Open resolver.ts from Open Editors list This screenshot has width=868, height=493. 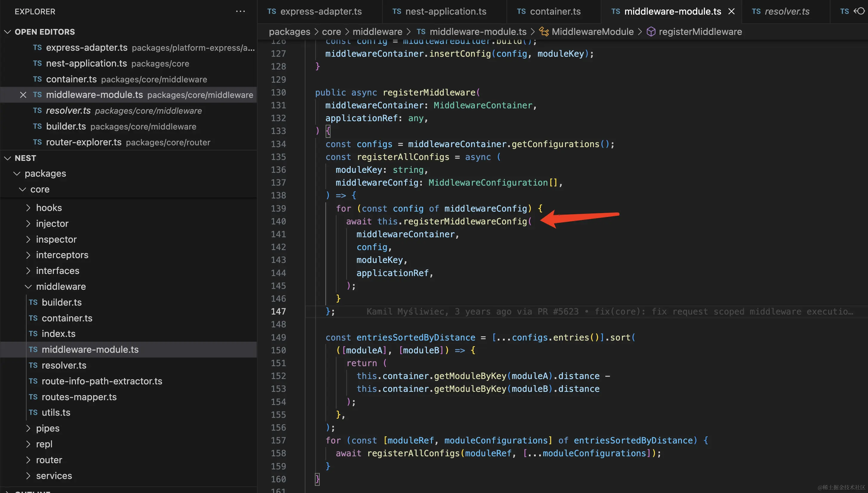129,111
